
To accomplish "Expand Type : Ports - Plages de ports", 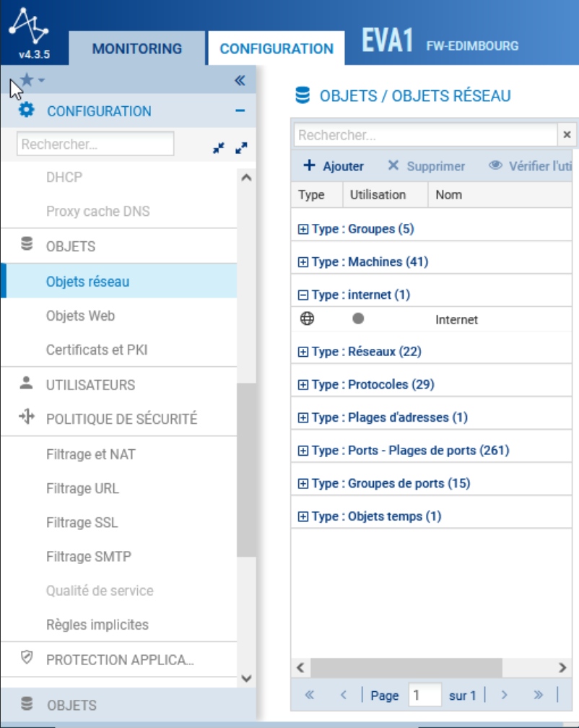I will (303, 451).
